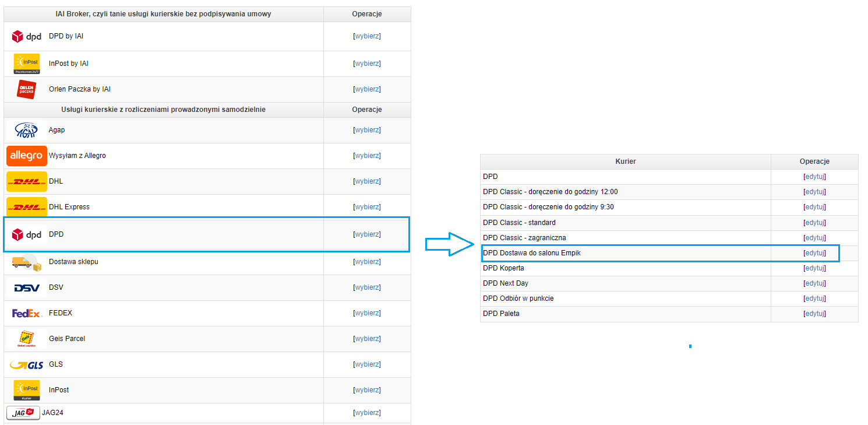Image resolution: width=868 pixels, height=425 pixels.
Task: Click the DSV logo icon
Action: pyautogui.click(x=26, y=287)
